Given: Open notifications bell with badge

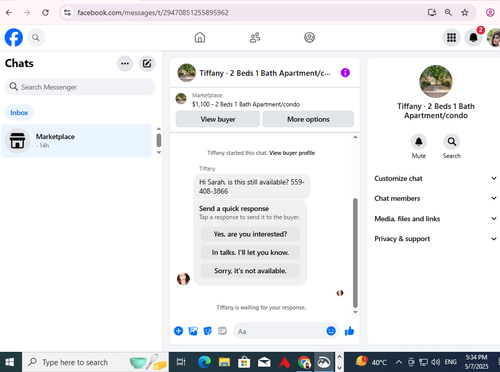Looking at the screenshot, I should point(473,37).
